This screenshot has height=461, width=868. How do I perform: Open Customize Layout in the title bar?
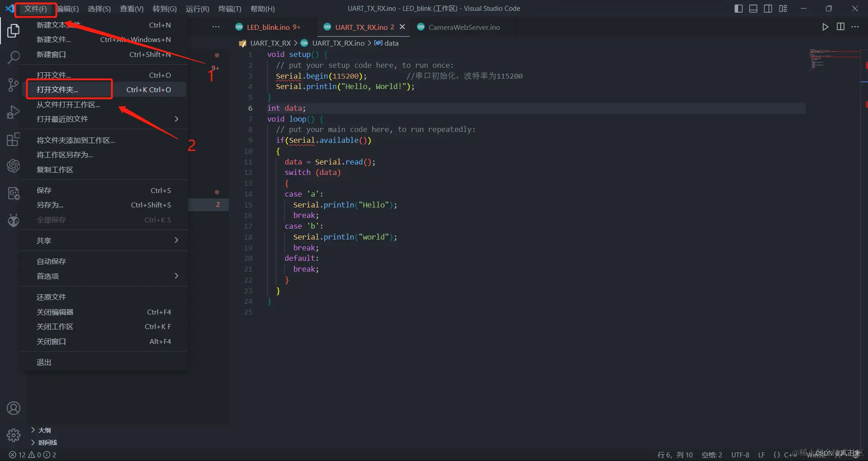(783, 9)
